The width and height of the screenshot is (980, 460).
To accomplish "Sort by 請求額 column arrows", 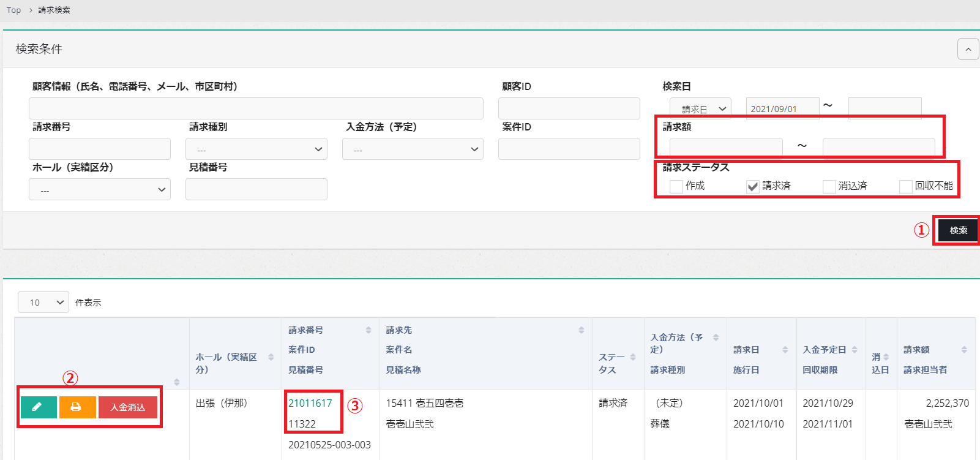I will (x=964, y=350).
